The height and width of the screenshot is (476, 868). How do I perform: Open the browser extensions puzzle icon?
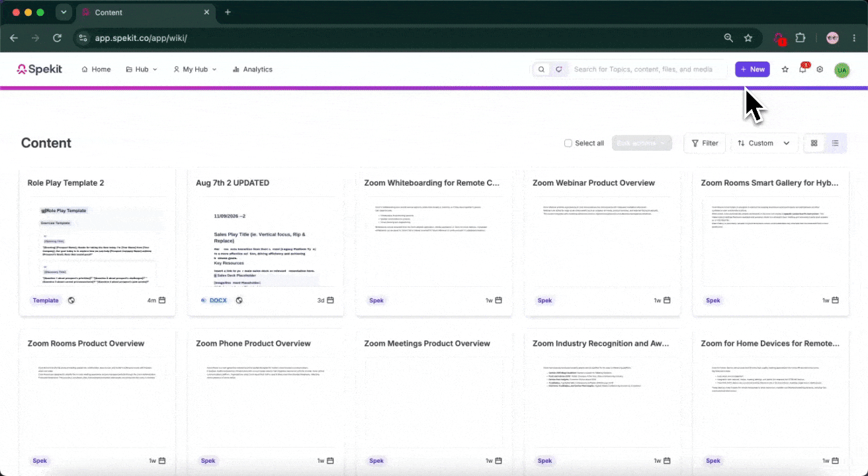point(801,38)
